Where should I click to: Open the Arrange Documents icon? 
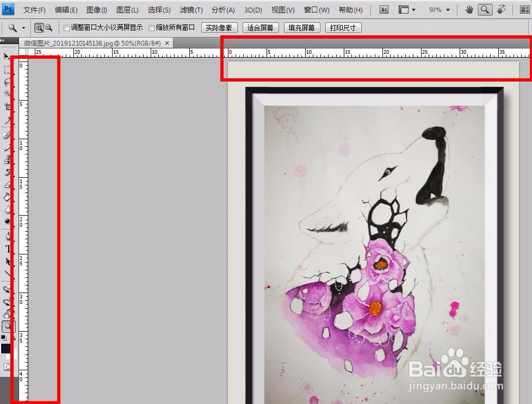[x=524, y=10]
